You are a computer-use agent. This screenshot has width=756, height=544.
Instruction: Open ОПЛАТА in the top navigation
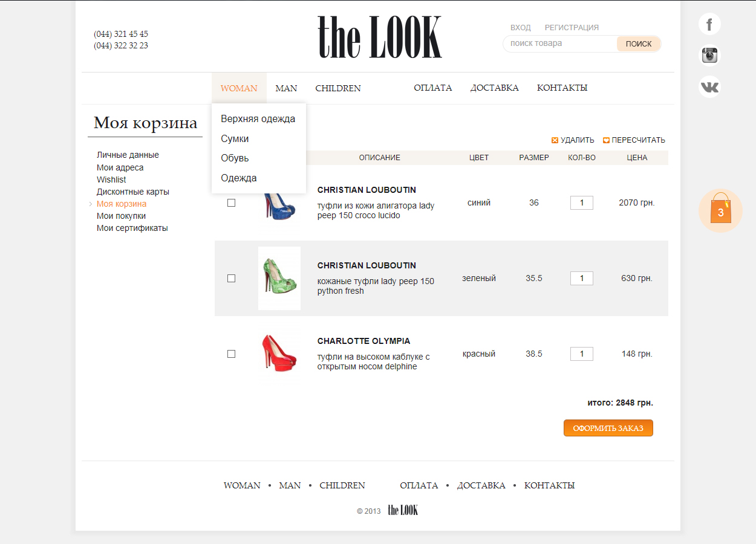coord(433,88)
